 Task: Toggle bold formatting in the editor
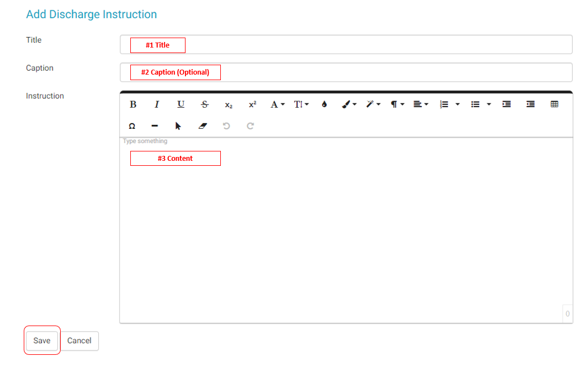tap(133, 104)
